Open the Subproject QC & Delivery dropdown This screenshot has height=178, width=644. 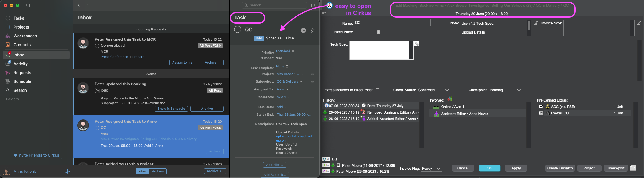pos(289,81)
